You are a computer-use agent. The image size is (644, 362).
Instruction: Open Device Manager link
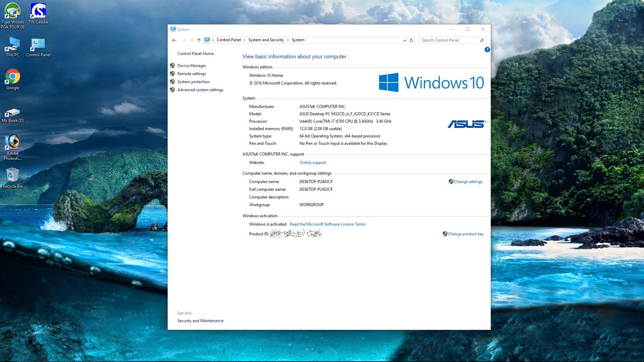point(192,66)
